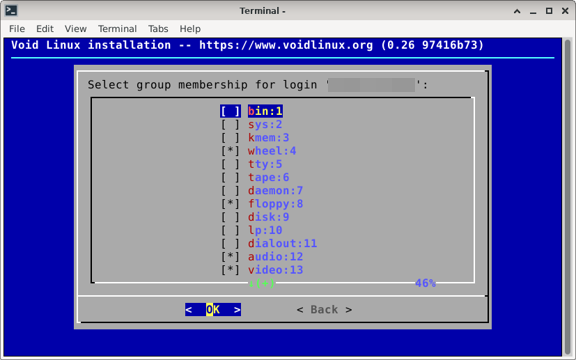Screen dimensions: 576x360
Task: Open the Terminal menu
Action: pos(117,29)
